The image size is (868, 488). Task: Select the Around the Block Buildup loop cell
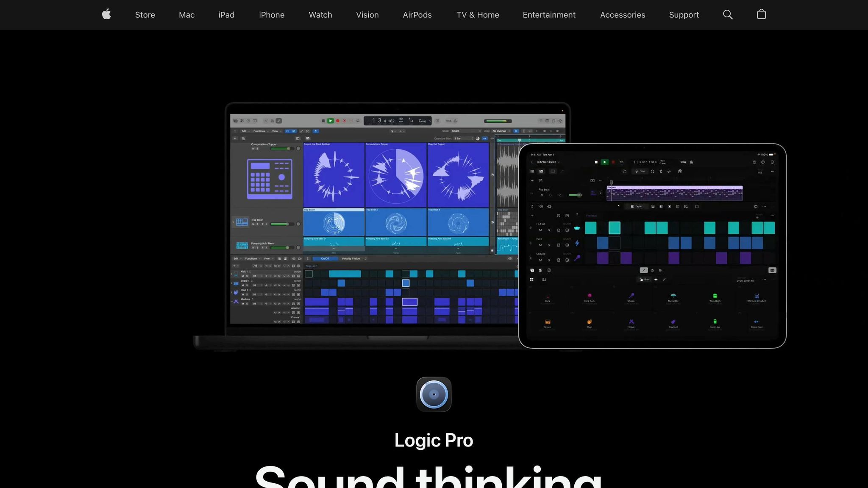click(334, 175)
